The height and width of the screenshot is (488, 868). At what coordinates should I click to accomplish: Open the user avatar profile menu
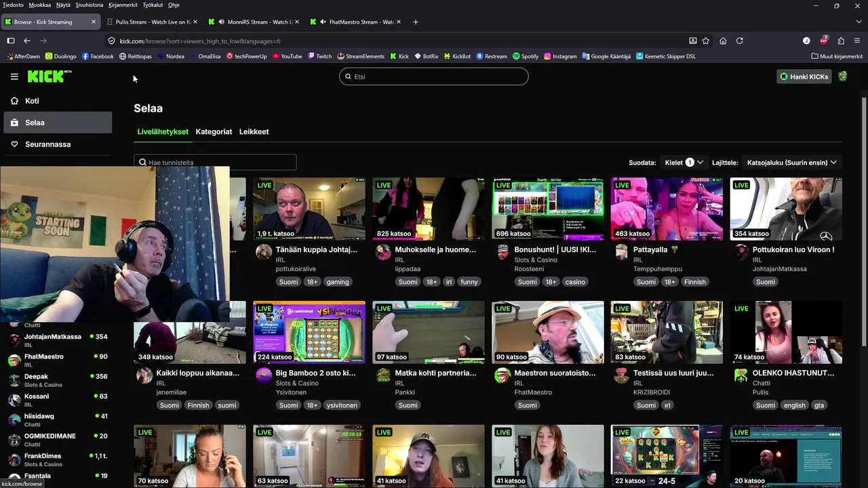pos(843,77)
